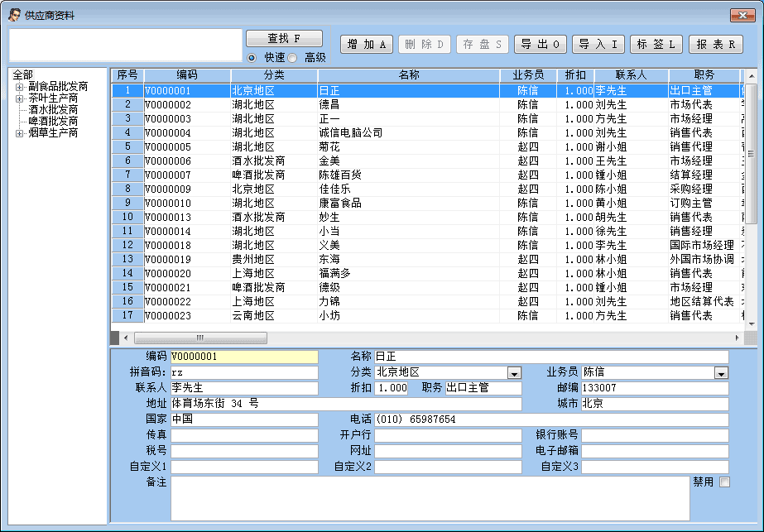This screenshot has height=532, width=764.
Task: Open the 分类 category dropdown
Action: pyautogui.click(x=514, y=373)
